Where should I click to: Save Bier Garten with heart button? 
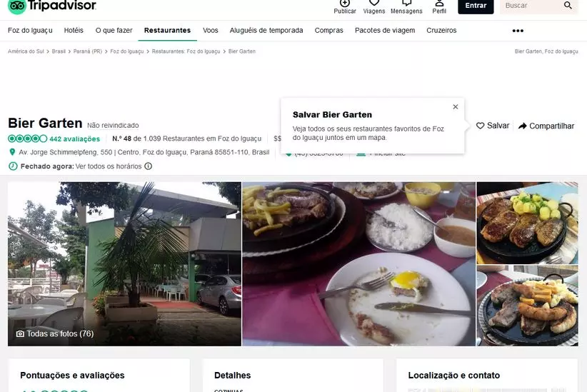(x=493, y=126)
